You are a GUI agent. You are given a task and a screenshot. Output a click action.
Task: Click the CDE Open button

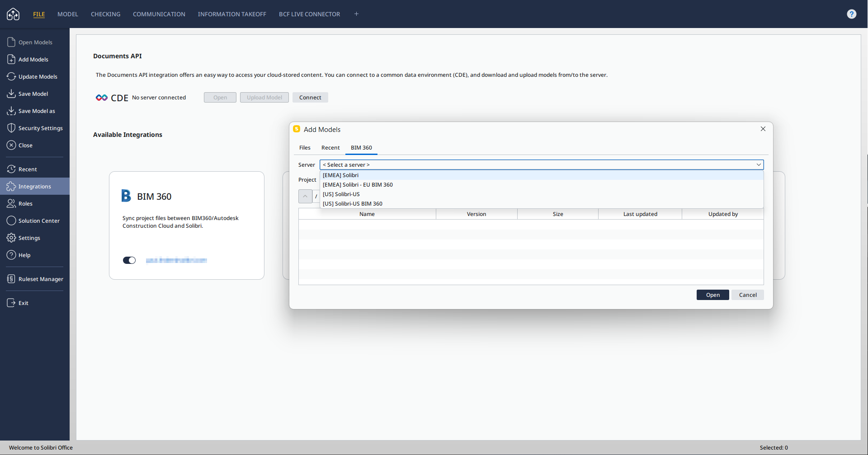click(x=220, y=98)
